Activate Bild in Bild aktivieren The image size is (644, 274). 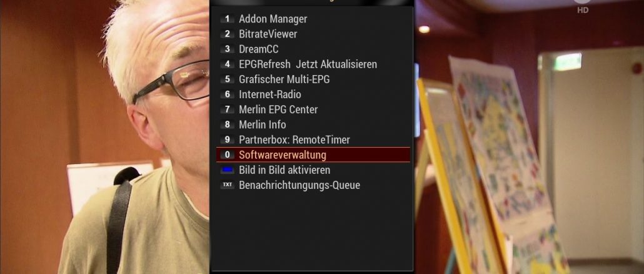coord(313,170)
